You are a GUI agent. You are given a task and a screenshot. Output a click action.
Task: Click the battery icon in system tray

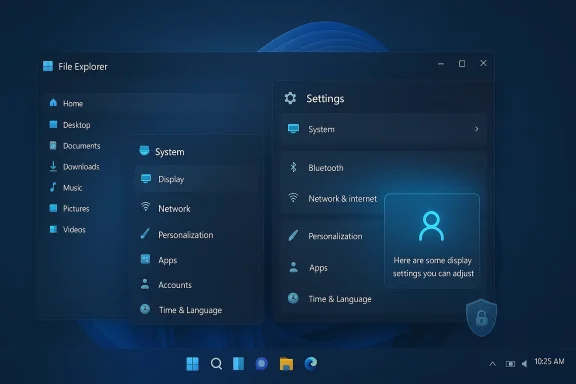point(510,364)
